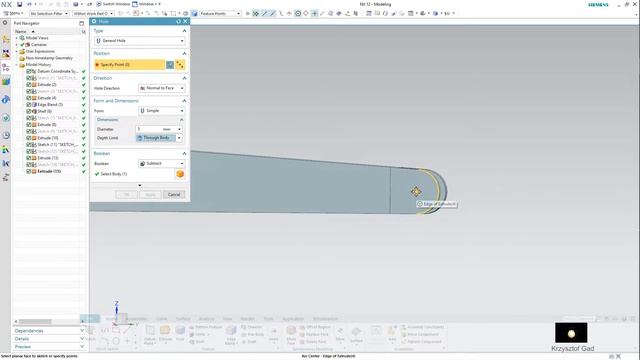Viewport: 640px width, 360px height.
Task: Collapse the Boolean section
Action: click(x=184, y=153)
